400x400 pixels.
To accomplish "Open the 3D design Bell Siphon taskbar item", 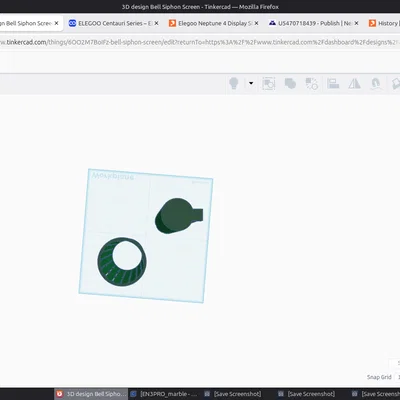I will (x=91, y=394).
